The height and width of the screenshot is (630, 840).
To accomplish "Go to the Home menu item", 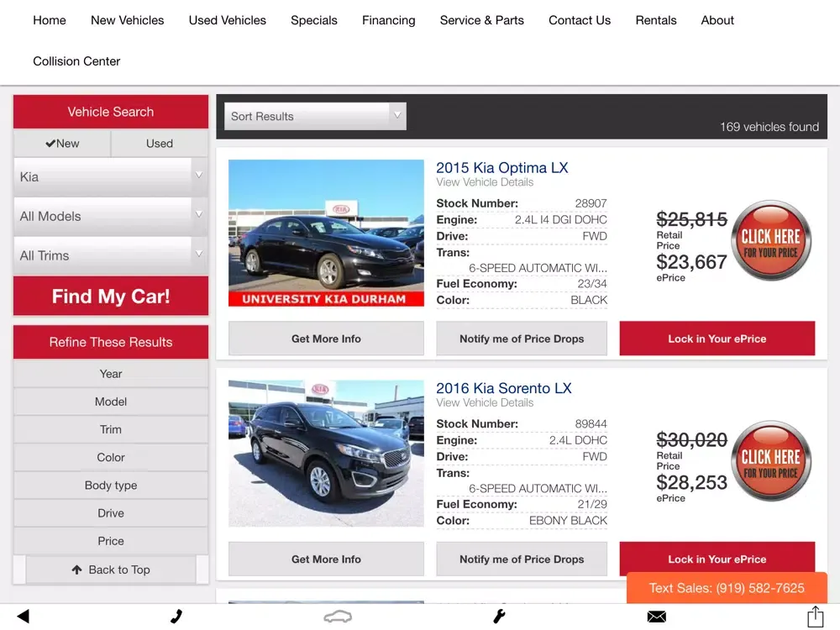I will tap(50, 20).
